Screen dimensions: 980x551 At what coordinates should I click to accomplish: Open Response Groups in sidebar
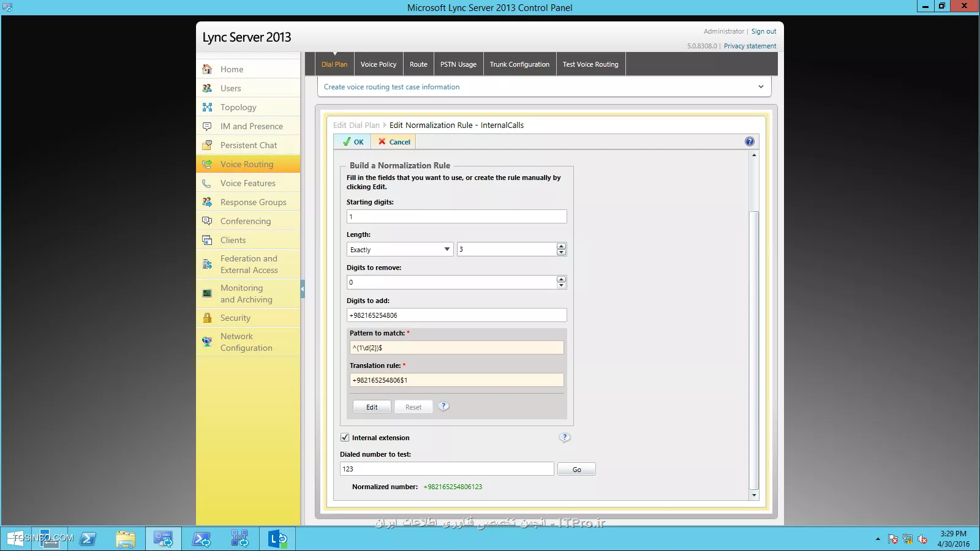coord(248,202)
